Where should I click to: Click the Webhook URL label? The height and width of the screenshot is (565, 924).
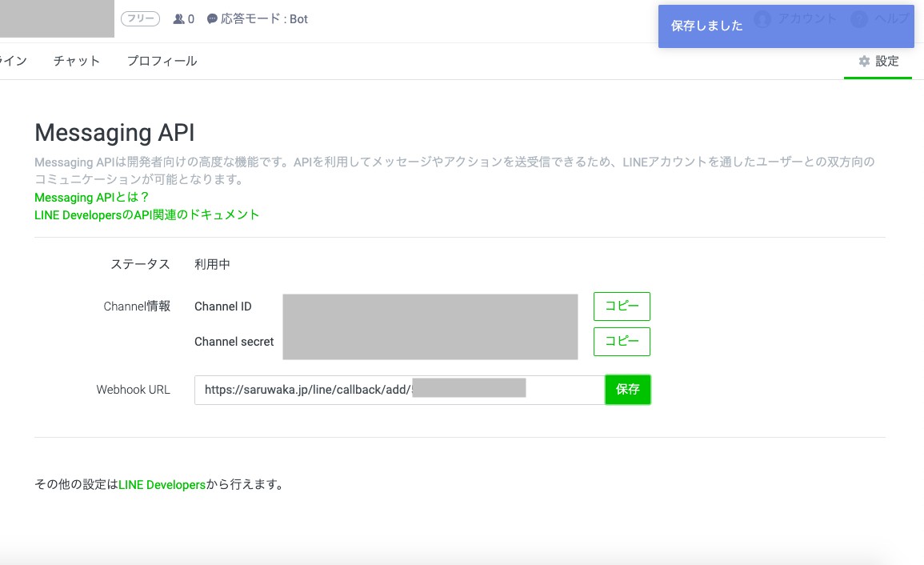pos(133,390)
